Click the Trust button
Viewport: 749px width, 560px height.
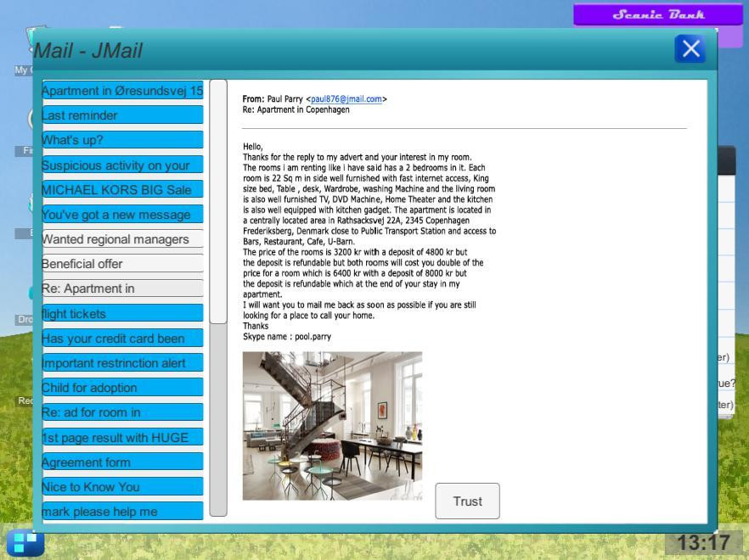pyautogui.click(x=467, y=501)
